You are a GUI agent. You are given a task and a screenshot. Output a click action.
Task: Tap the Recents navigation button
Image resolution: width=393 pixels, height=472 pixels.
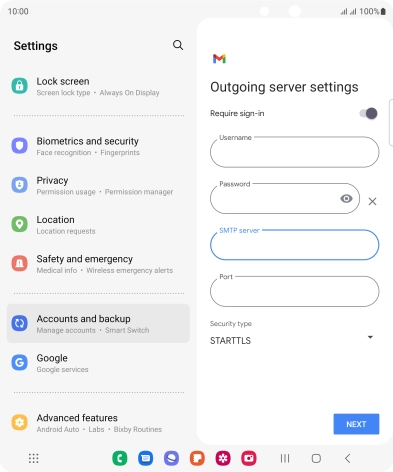click(x=285, y=458)
